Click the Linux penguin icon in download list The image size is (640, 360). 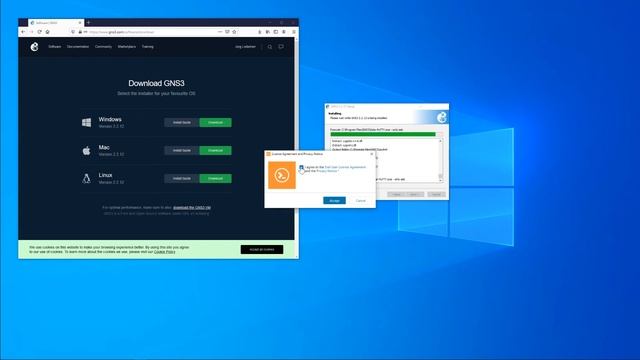(87, 178)
